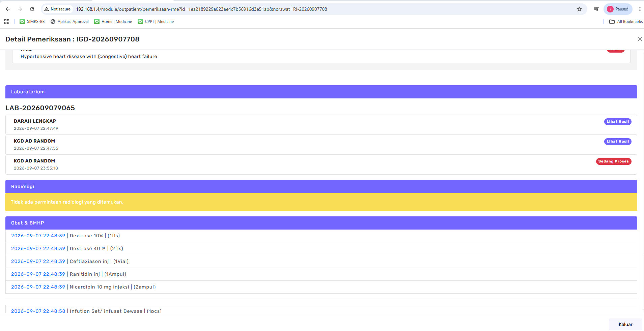Click the Dextrose 10% timestamp link
The height and width of the screenshot is (331, 644).
(38, 236)
